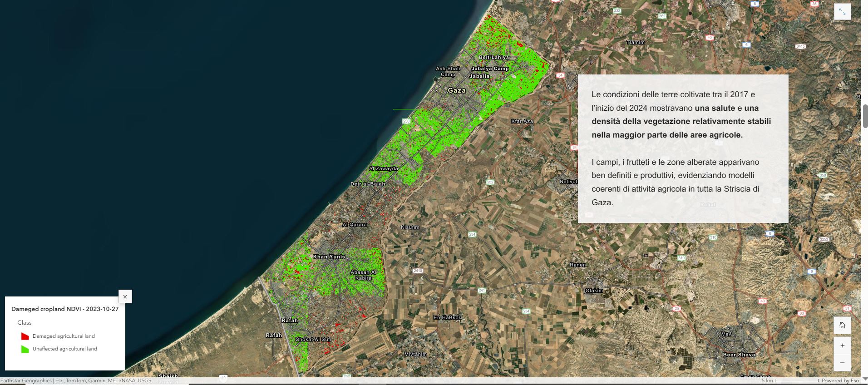This screenshot has height=385, width=868.
Task: Click the legend title Dameged cropland NDVI
Action: [65, 309]
